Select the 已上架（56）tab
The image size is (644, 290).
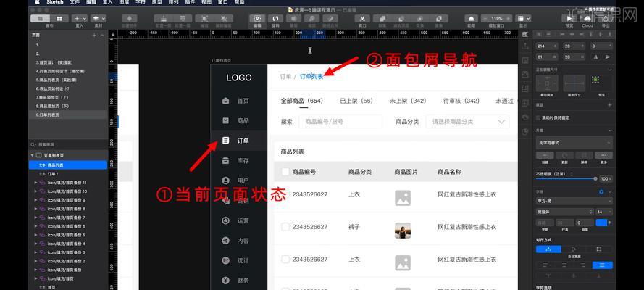356,101
